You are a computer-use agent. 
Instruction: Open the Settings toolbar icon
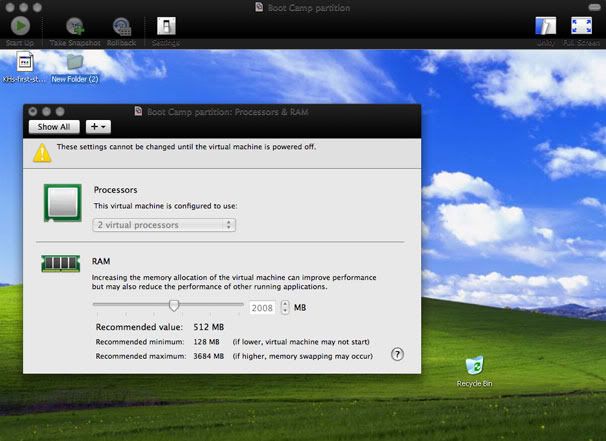tap(166, 26)
